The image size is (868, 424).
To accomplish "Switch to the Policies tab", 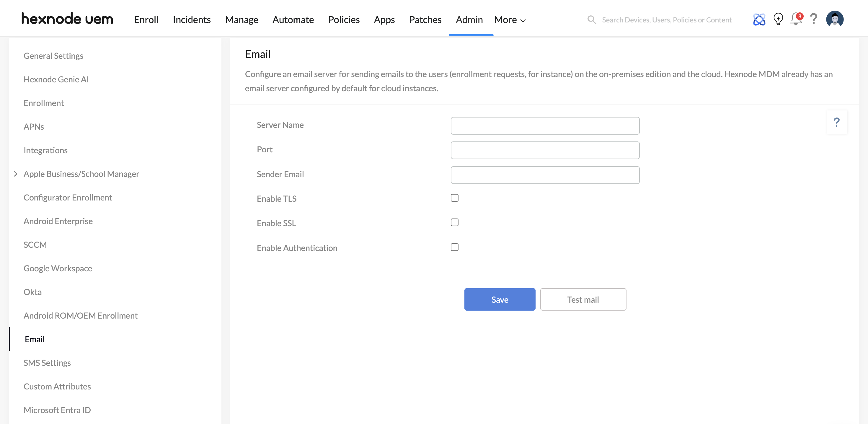I will click(x=344, y=20).
